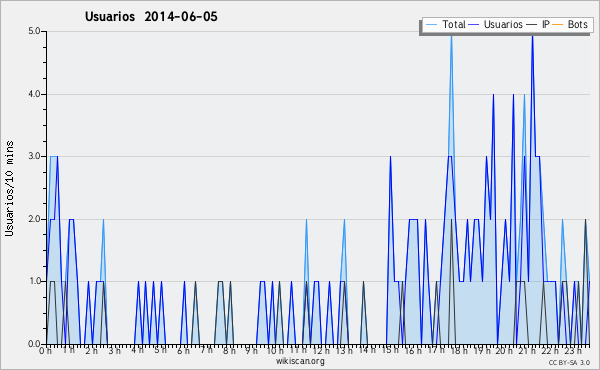Click the CC BY-SA 3.0 license text

(569, 362)
